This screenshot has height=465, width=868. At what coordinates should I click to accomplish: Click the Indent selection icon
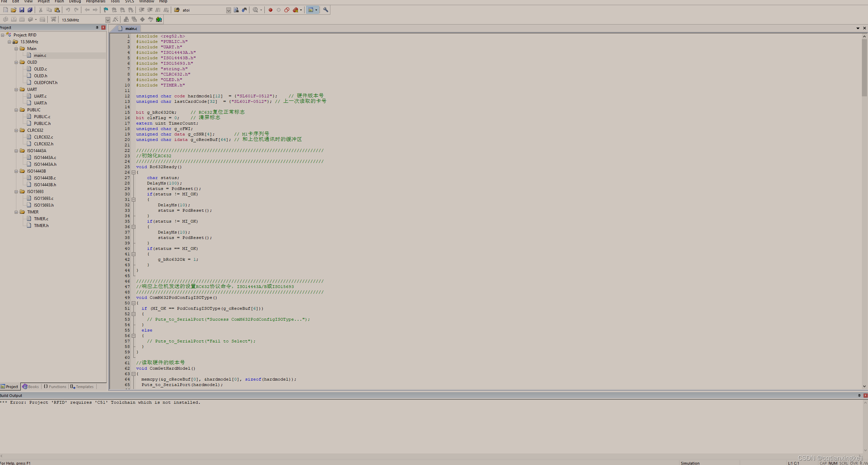click(x=142, y=10)
